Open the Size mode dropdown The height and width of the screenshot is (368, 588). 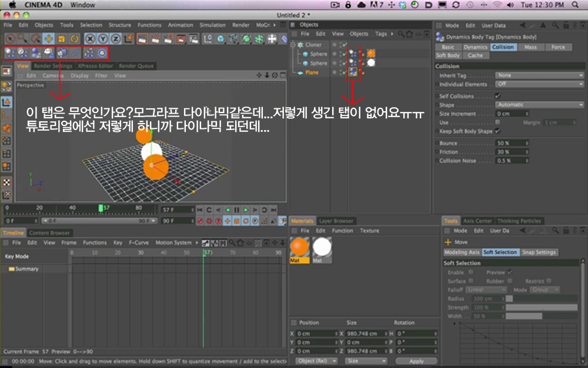coord(366,361)
